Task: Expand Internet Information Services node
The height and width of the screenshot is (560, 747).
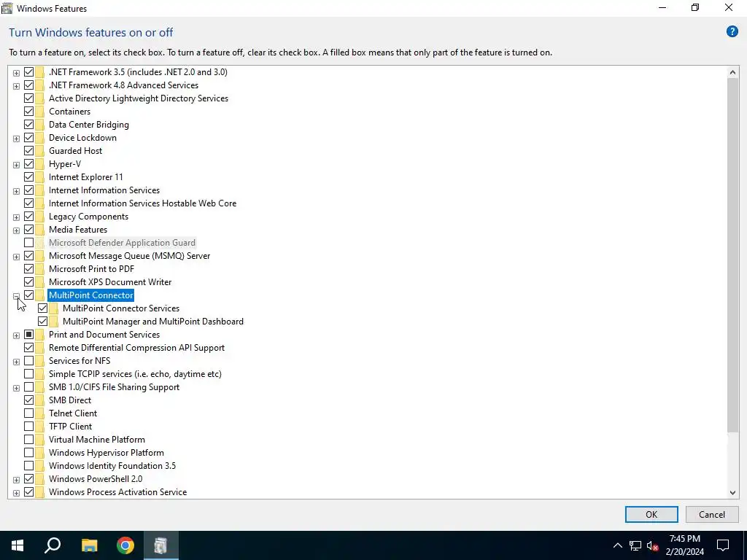Action: tap(16, 191)
